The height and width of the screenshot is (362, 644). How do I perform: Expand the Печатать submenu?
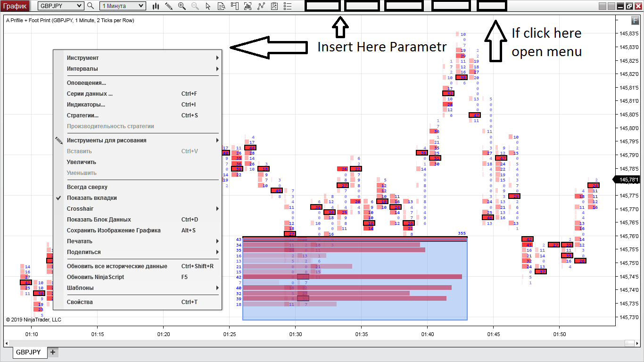click(137, 241)
